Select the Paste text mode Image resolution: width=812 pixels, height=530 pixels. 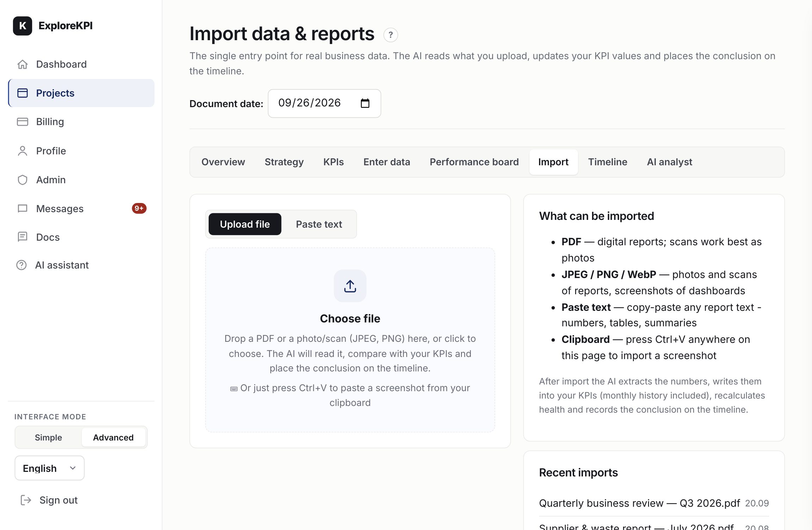319,224
